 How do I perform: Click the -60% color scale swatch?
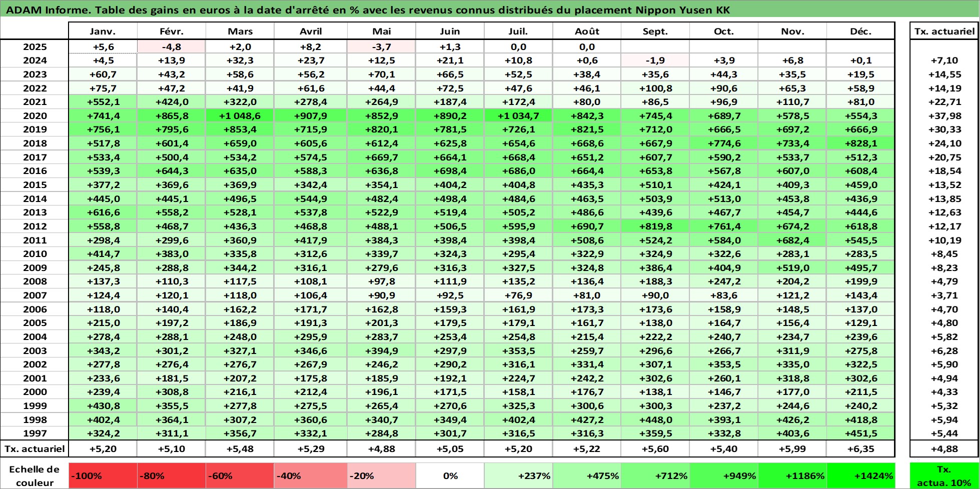[240, 475]
